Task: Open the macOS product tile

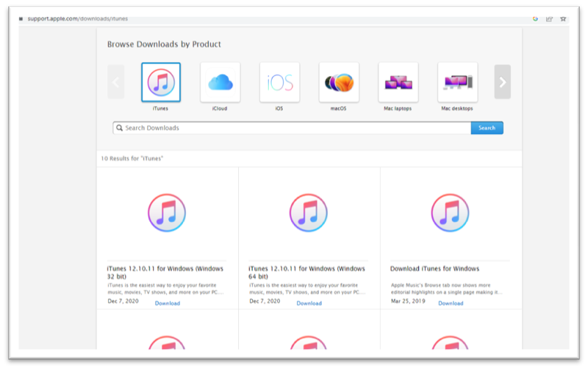Action: (x=339, y=82)
